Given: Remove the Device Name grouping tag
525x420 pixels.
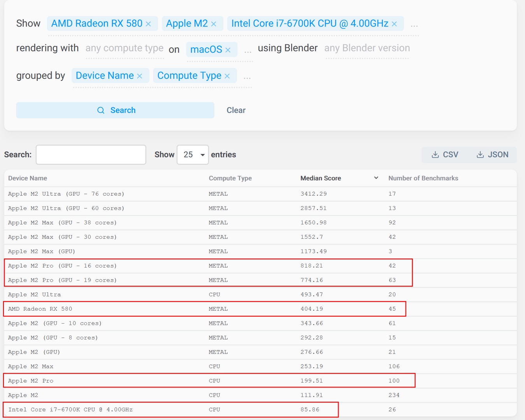Looking at the screenshot, I should coord(140,76).
